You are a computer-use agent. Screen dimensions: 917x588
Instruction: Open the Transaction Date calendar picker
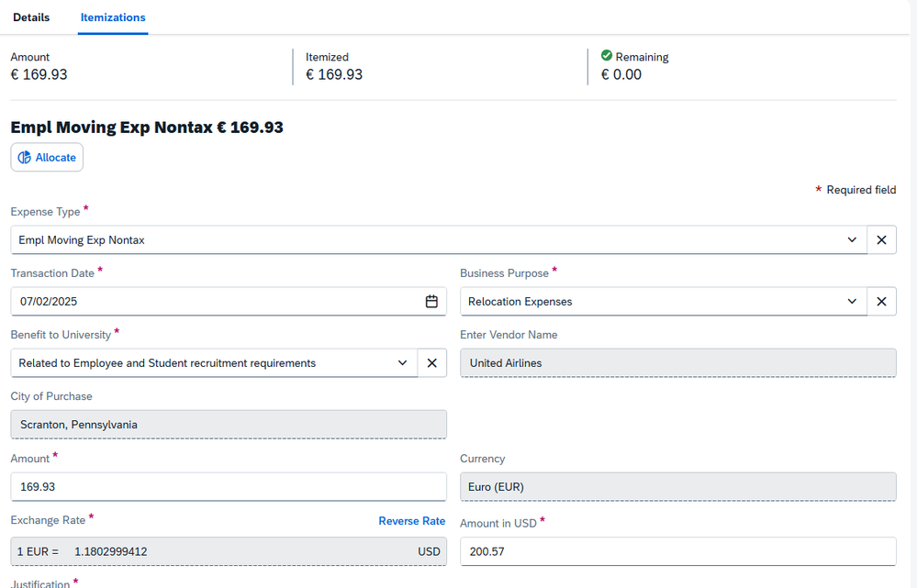431,302
